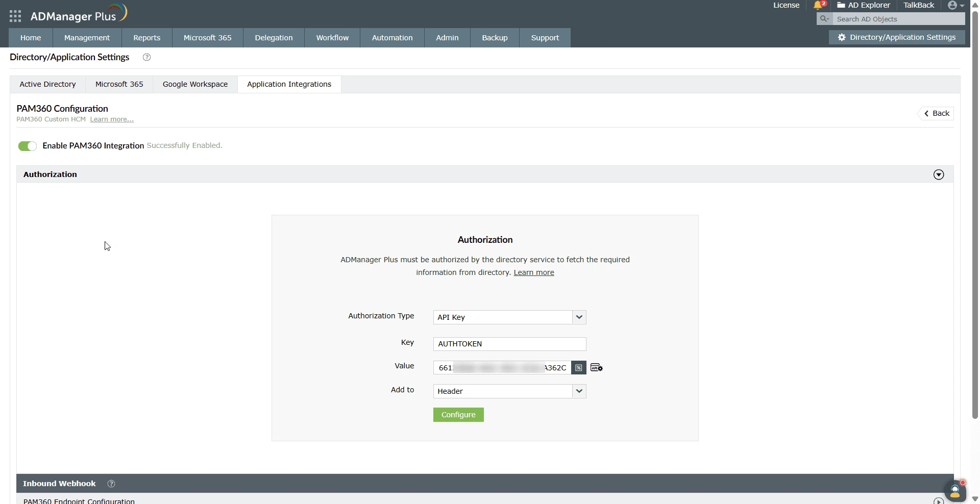Image resolution: width=980 pixels, height=504 pixels.
Task: Click the help icon beside Inbound Webhook
Action: (x=111, y=483)
